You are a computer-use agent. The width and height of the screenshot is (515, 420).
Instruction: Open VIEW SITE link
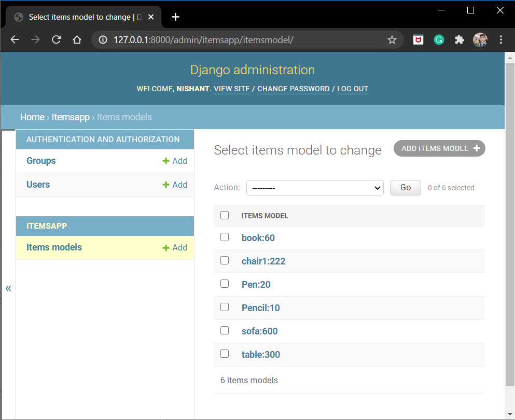tap(231, 89)
